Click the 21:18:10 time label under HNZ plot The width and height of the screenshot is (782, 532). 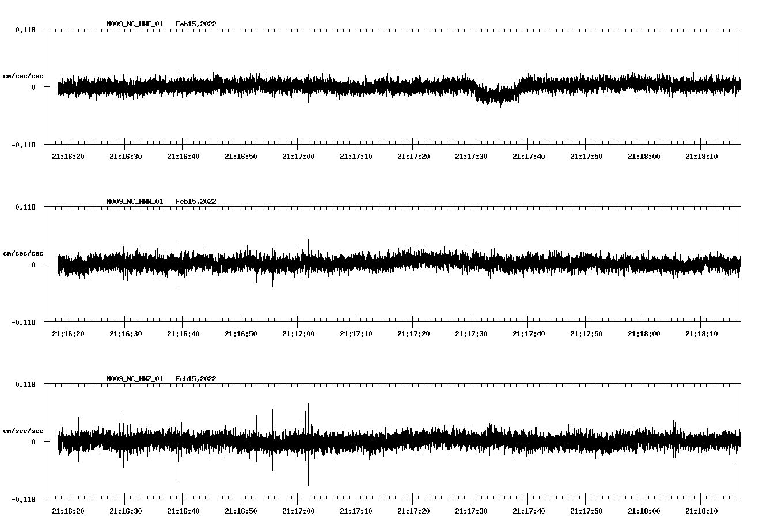(x=701, y=511)
